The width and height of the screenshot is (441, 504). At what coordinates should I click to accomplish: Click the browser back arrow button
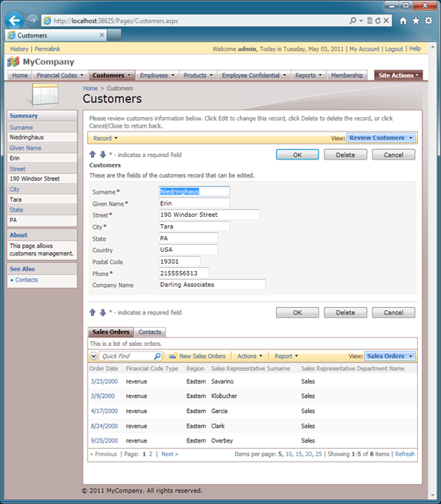click(14, 21)
